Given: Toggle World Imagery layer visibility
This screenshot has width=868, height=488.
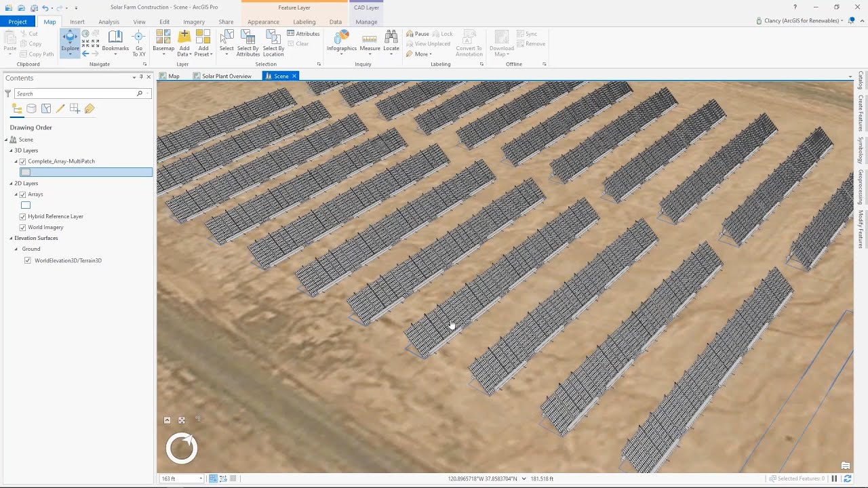Looking at the screenshot, I should [23, 227].
